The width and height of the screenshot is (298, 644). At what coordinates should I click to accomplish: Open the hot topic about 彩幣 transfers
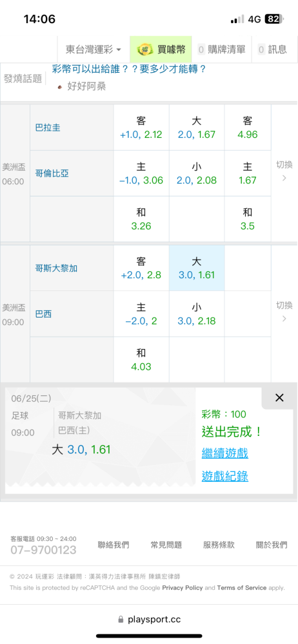(129, 69)
